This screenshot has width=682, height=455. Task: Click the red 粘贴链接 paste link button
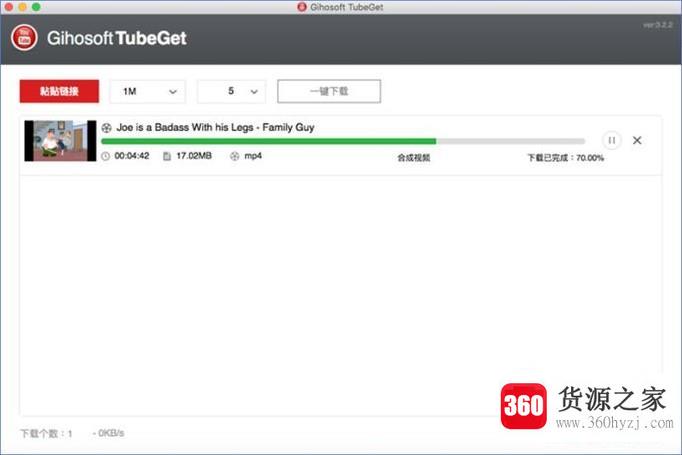click(59, 91)
